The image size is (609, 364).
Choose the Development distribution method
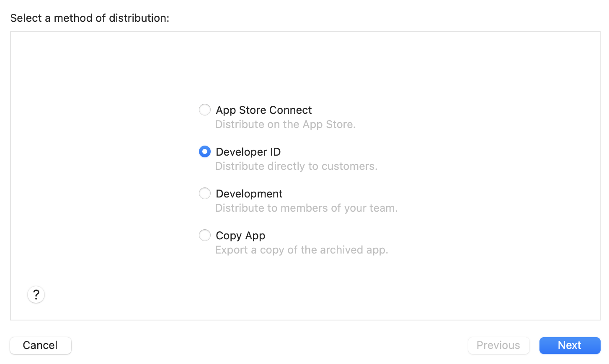[205, 193]
